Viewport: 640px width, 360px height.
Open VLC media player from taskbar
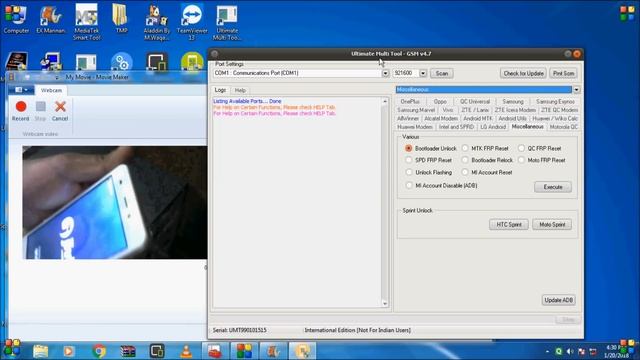pos(186,351)
